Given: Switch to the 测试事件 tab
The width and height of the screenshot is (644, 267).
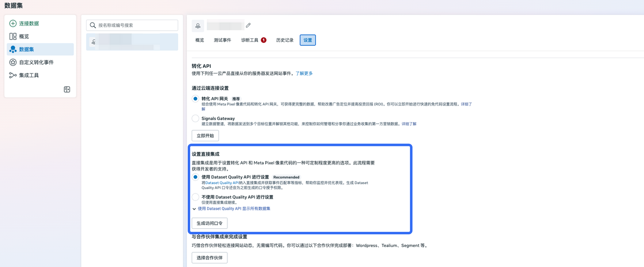Looking at the screenshot, I should coord(222,40).
